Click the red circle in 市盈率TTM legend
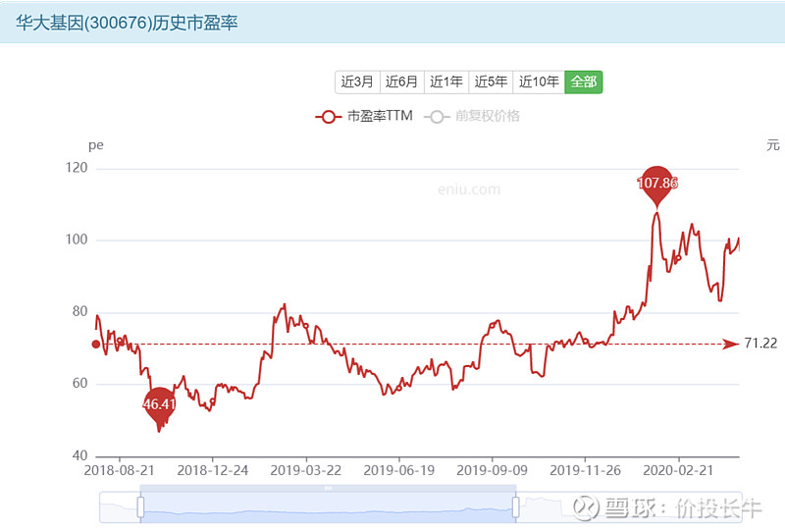Image resolution: width=785 pixels, height=532 pixels. click(329, 117)
